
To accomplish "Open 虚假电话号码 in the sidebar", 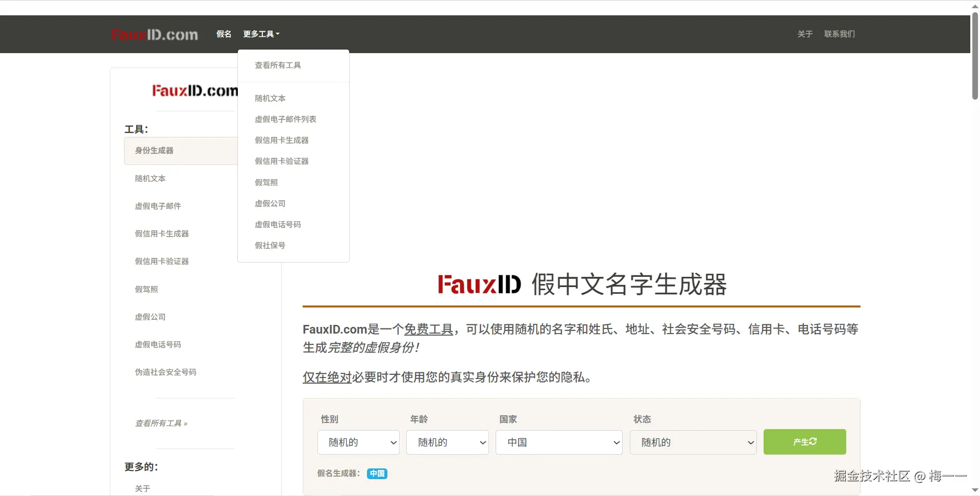I will [x=158, y=344].
